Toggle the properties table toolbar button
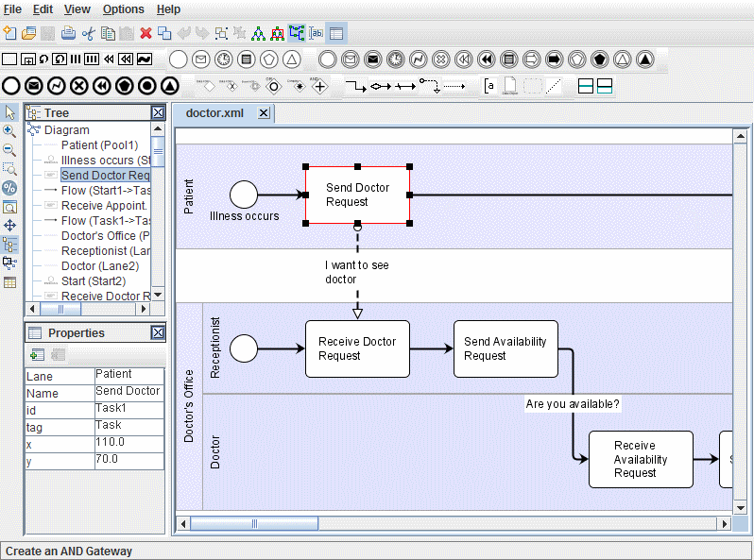The width and height of the screenshot is (754, 560). tap(336, 33)
